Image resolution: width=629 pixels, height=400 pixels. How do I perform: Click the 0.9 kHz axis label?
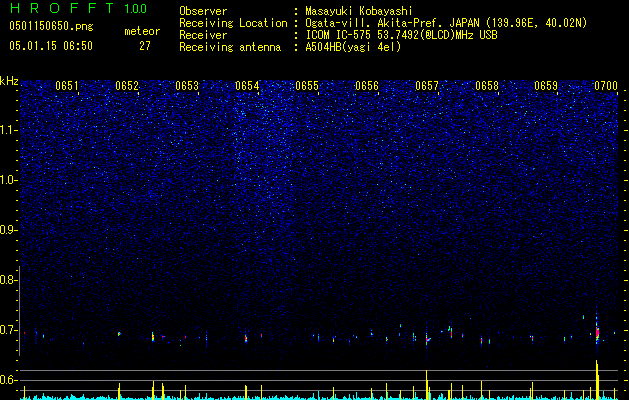[9, 230]
